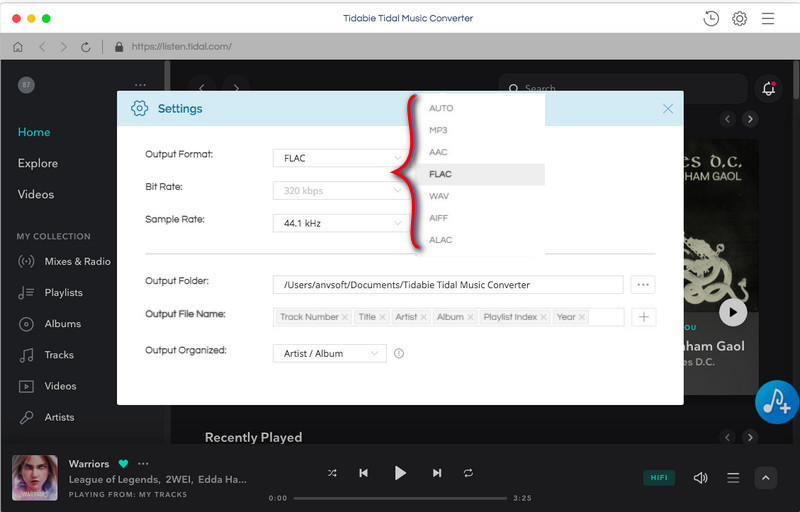Click the Tidal search field
Image resolution: width=800 pixels, height=512 pixels.
tap(622, 89)
